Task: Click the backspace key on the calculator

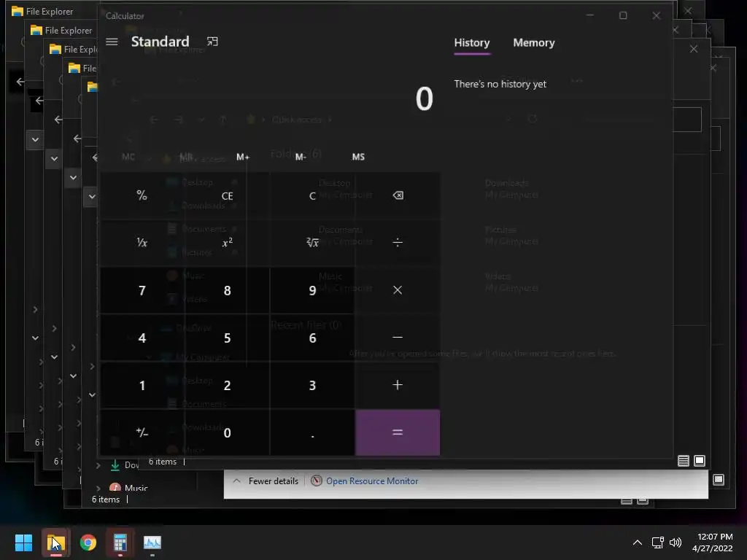Action: click(398, 195)
